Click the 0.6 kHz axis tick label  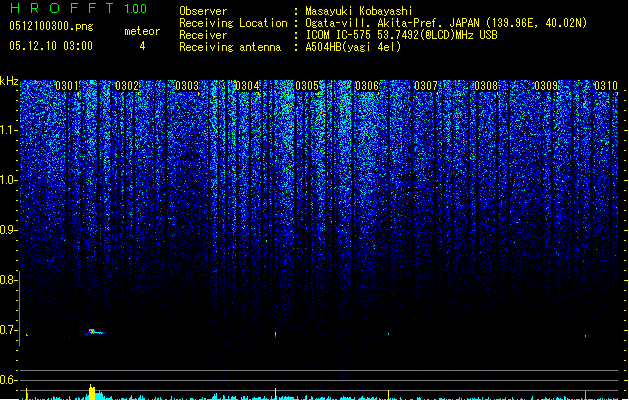click(x=9, y=380)
